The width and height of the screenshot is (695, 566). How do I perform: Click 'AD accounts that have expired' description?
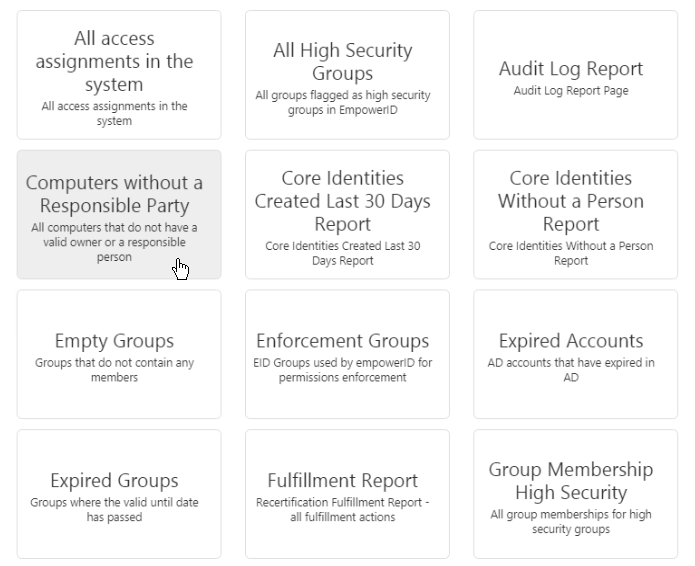pos(570,370)
